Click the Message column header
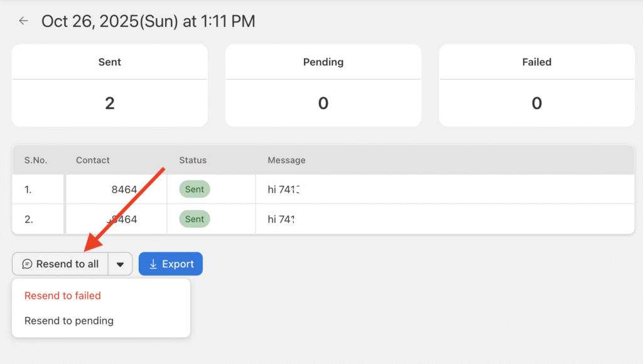643x364 pixels. pos(286,160)
